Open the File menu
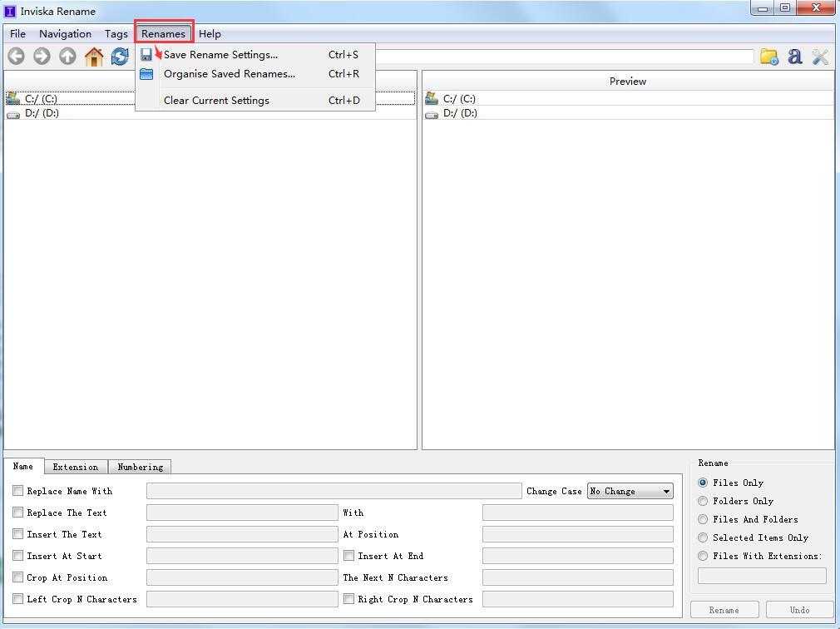 (17, 34)
